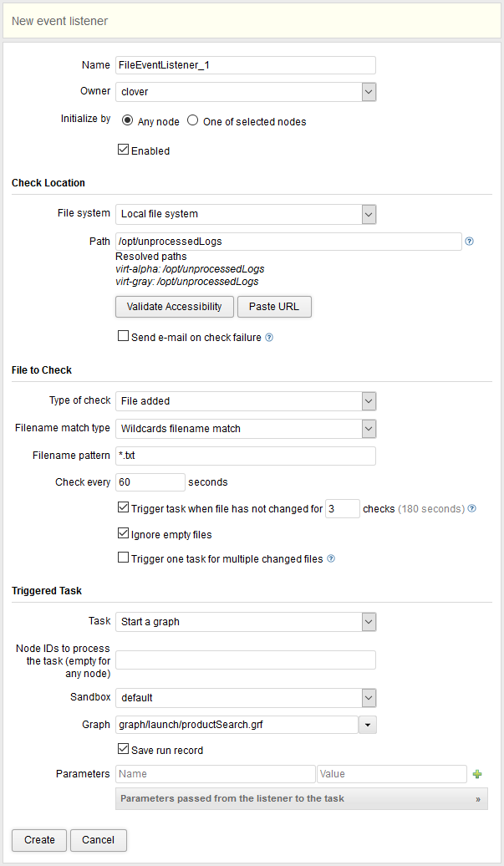Click the Validate Accessibility button

coord(174,307)
